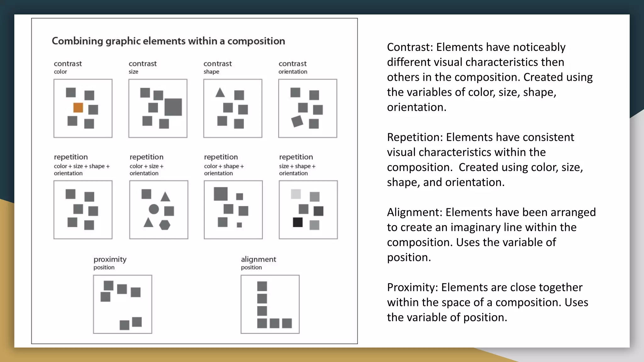
Task: Click the paragraph starting 'Contrast: Elements have'
Action: pyautogui.click(x=490, y=77)
